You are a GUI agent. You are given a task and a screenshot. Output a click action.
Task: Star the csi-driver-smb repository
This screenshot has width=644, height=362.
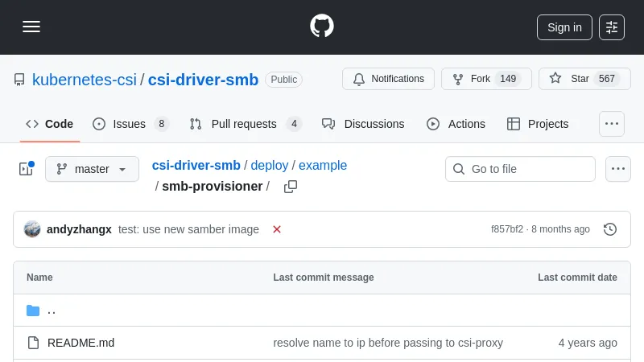(x=584, y=79)
